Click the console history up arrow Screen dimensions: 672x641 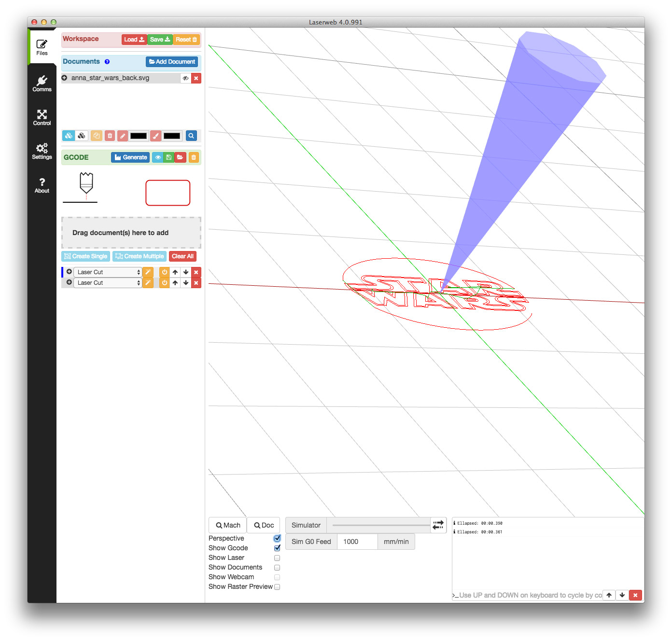[609, 595]
